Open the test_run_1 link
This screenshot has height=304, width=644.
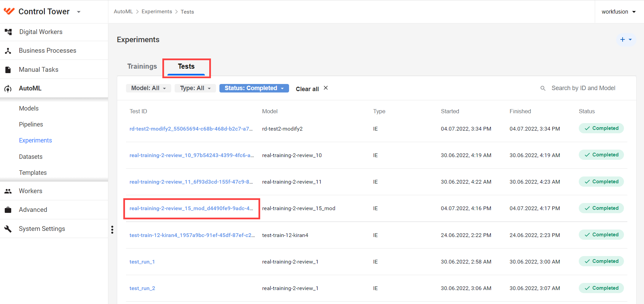click(142, 262)
